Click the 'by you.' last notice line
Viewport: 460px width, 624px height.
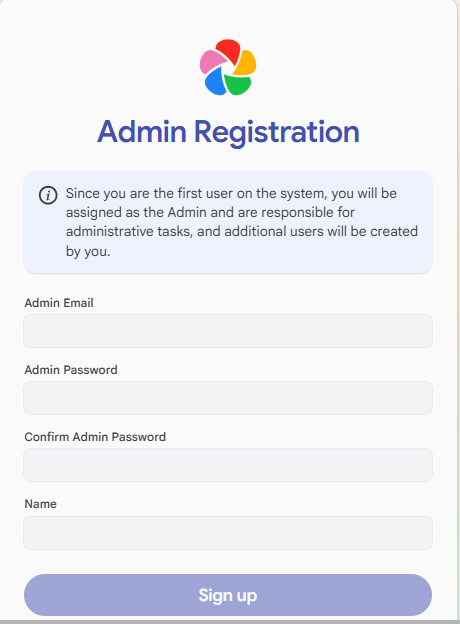coord(88,252)
